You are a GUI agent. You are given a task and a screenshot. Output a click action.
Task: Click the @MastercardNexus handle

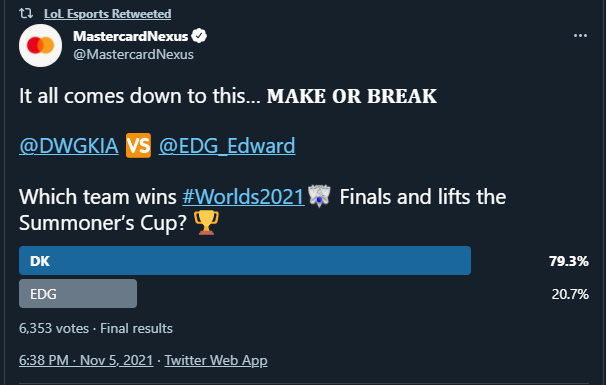tap(134, 55)
